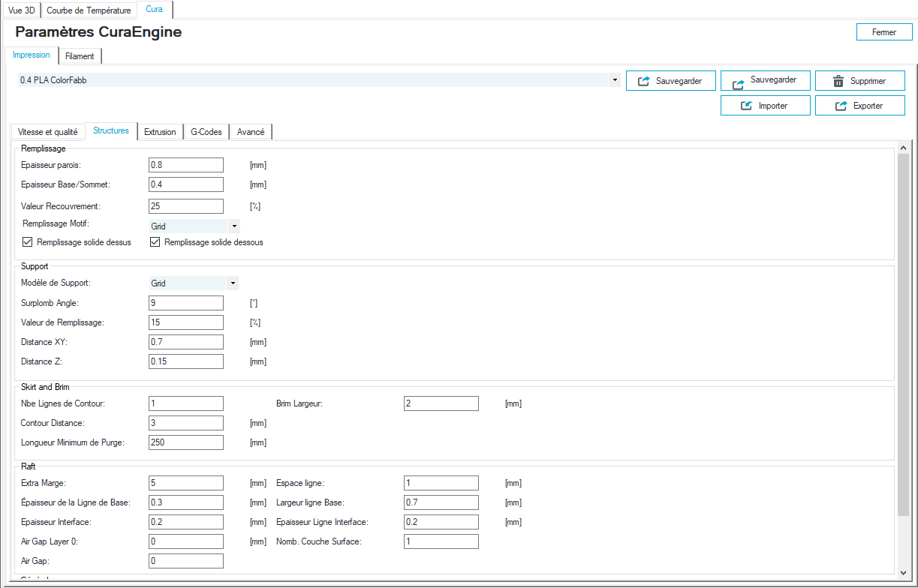This screenshot has height=588, width=918.
Task: Click the Brim Largeur field
Action: point(441,403)
